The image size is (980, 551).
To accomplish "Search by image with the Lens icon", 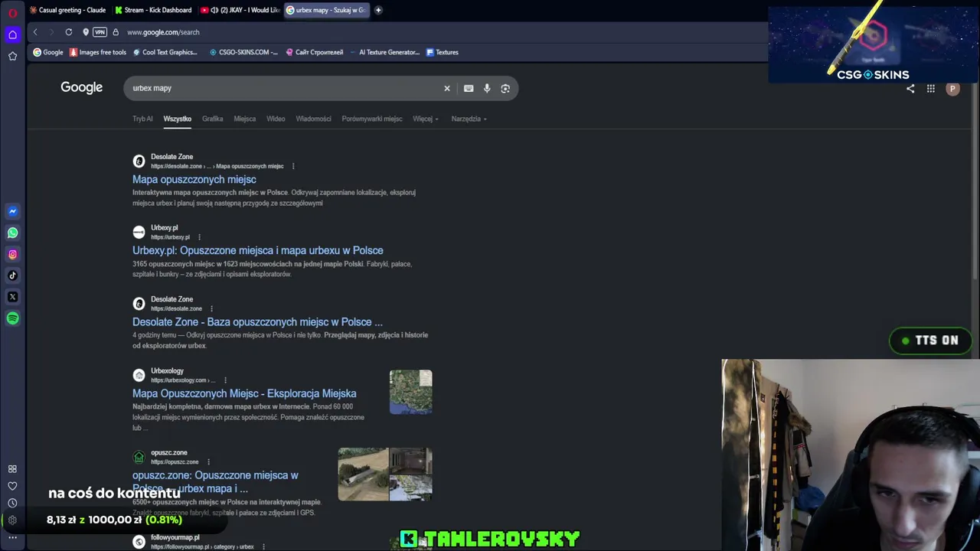I will click(x=505, y=88).
